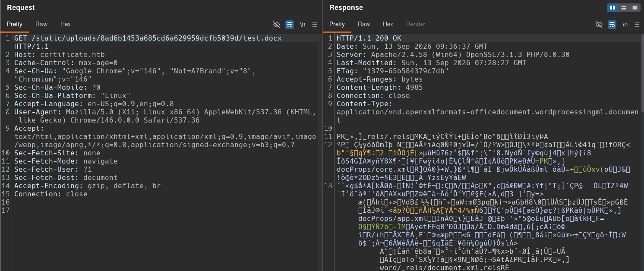Open Response panel hamburger options menu
This screenshot has height=271, width=644.
637,24
